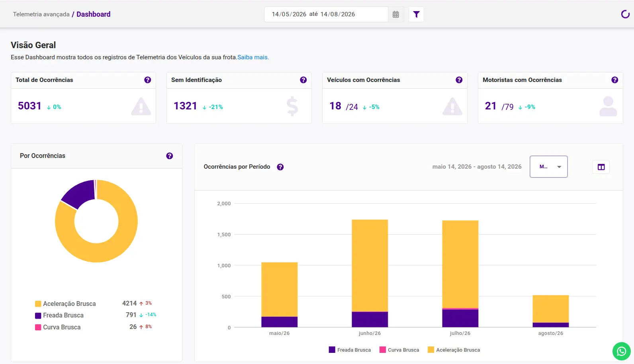Open the WhatsApp chat button
Screen dimensions: 634x364
(x=622, y=351)
